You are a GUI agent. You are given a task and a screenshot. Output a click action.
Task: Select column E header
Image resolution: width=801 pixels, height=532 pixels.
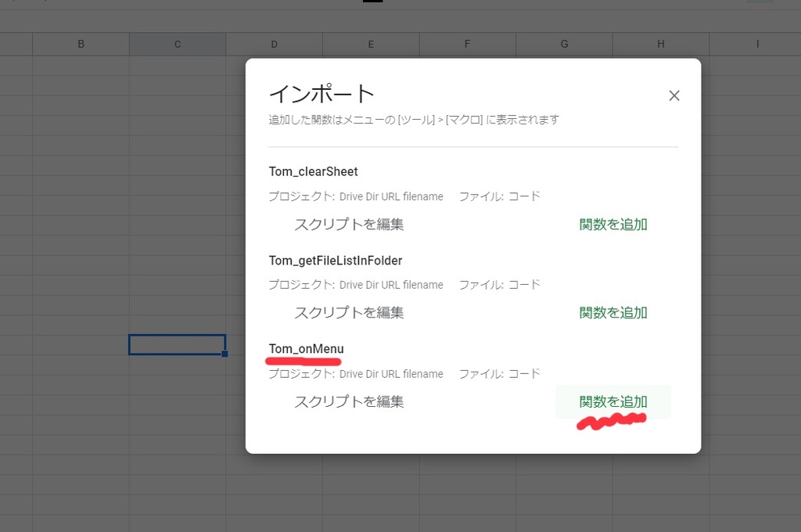click(371, 45)
